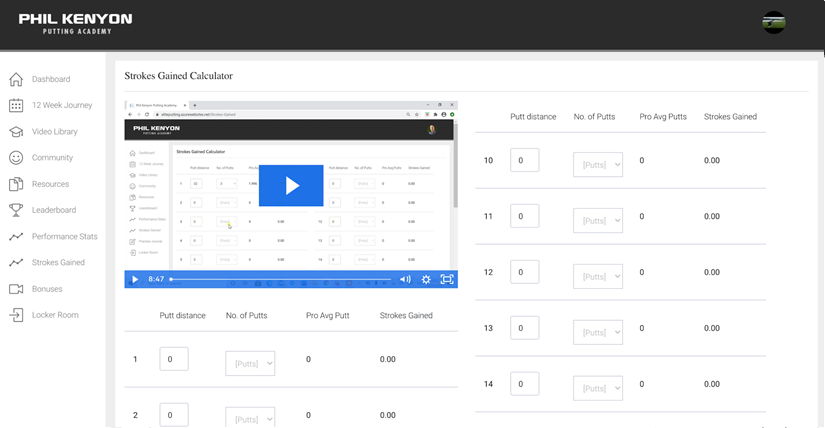Open the Dashboard menu item
This screenshot has height=428, width=825.
[x=51, y=79]
